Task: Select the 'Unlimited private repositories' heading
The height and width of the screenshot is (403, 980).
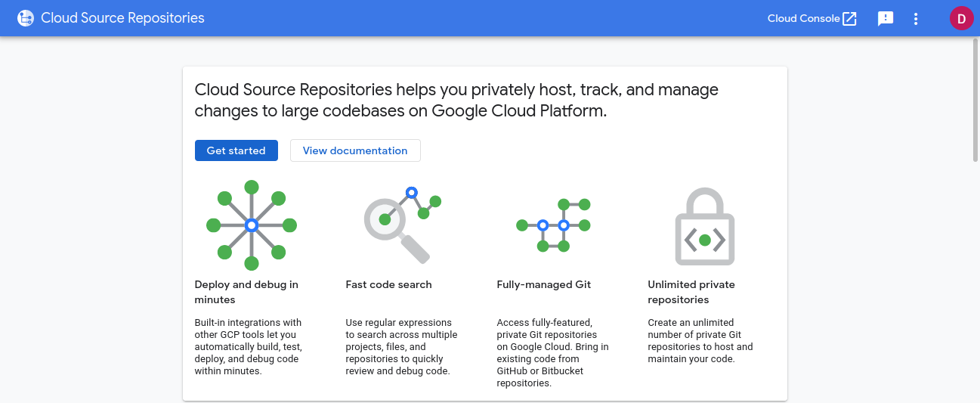Action: coord(691,292)
